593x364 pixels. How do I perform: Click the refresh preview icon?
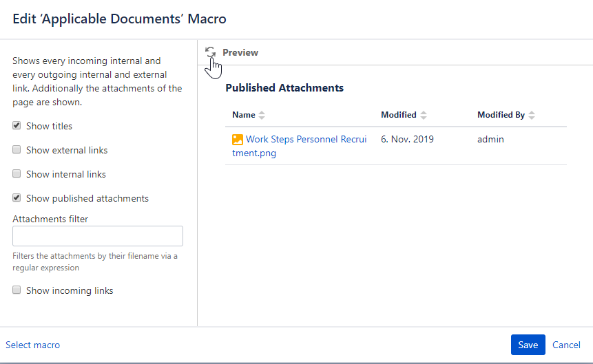[210, 52]
